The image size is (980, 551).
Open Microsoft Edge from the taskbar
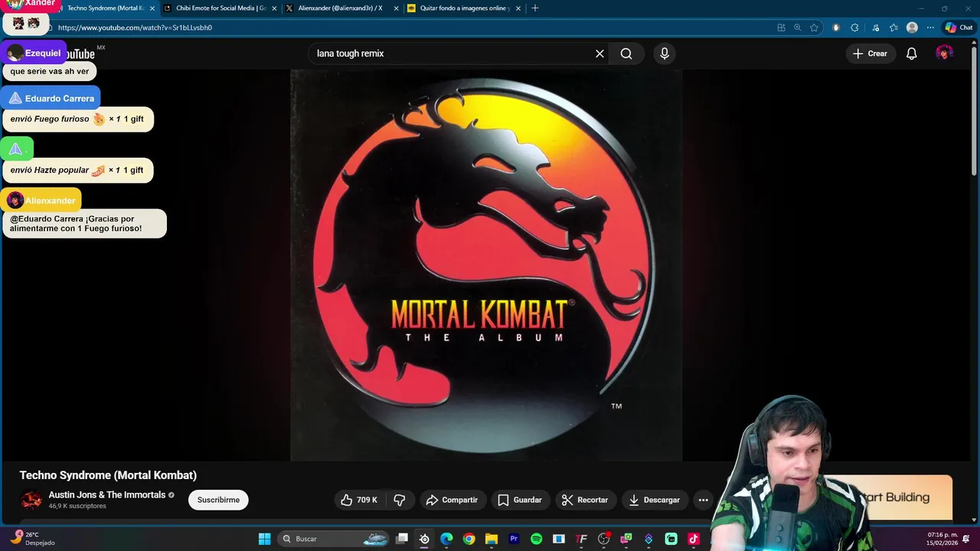446,539
